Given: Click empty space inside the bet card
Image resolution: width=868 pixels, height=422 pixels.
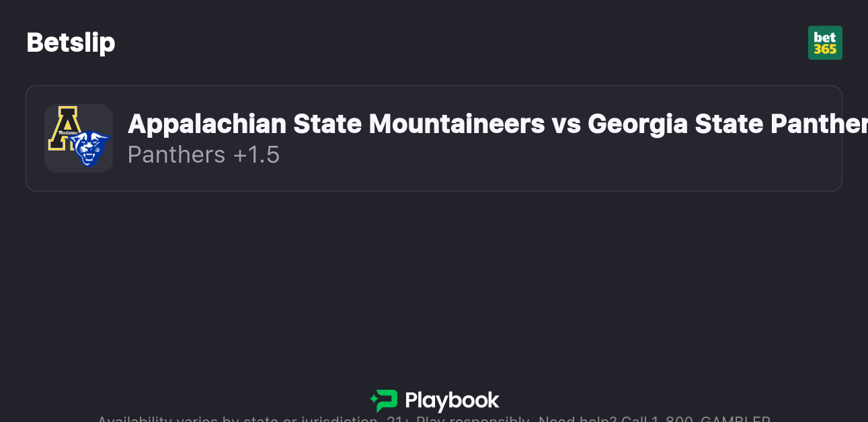Looking at the screenshot, I should click(x=538, y=168).
